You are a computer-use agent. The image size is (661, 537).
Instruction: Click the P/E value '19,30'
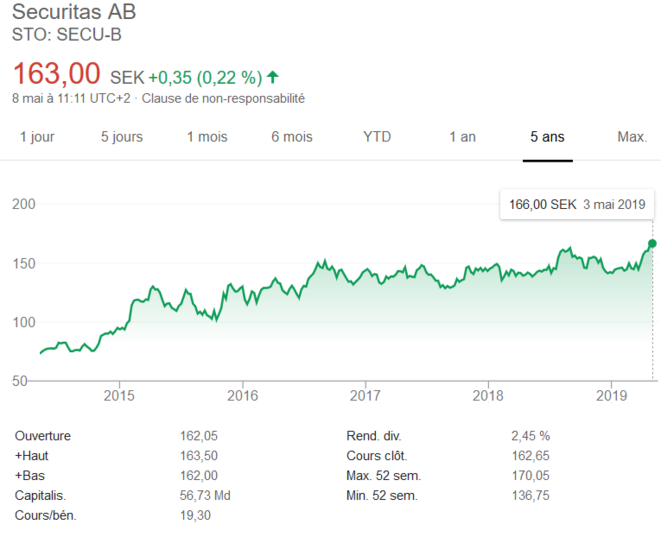(x=195, y=515)
